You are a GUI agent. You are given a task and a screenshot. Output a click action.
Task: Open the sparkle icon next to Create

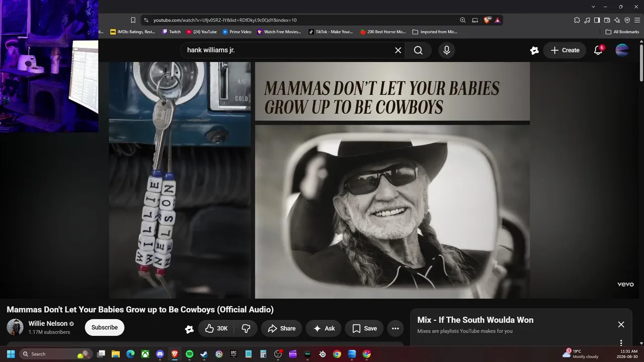(x=534, y=50)
